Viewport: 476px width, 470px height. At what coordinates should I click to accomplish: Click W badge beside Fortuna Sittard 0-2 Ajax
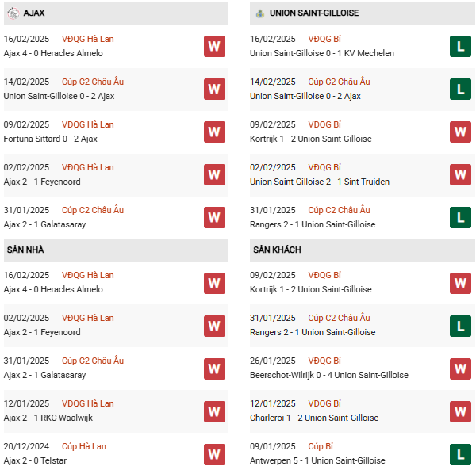point(214,132)
